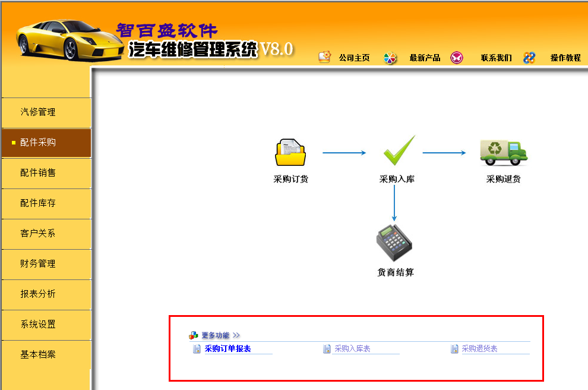Click the document icon beside 采购订单报表

tap(197, 349)
